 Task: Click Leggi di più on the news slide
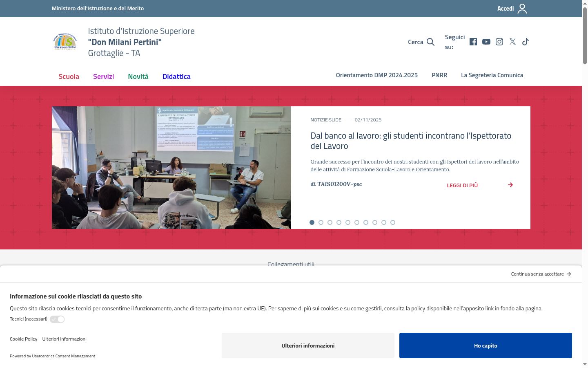[462, 185]
